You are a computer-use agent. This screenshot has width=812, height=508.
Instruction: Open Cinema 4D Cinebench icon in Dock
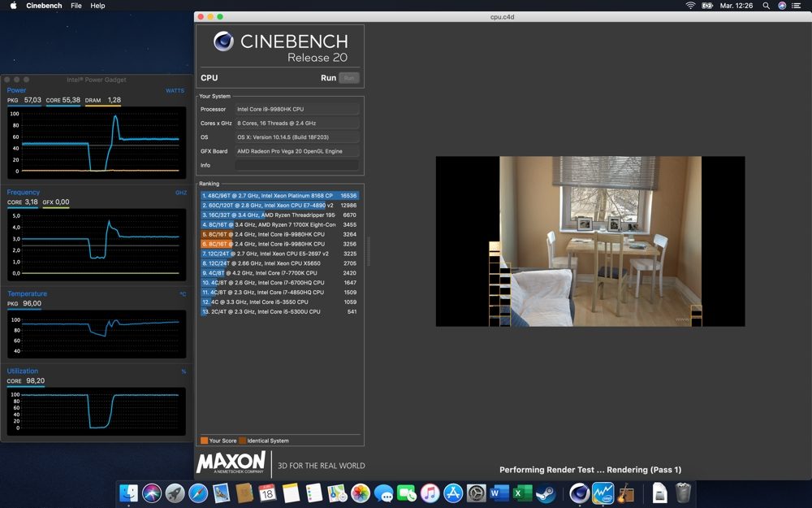pyautogui.click(x=580, y=493)
